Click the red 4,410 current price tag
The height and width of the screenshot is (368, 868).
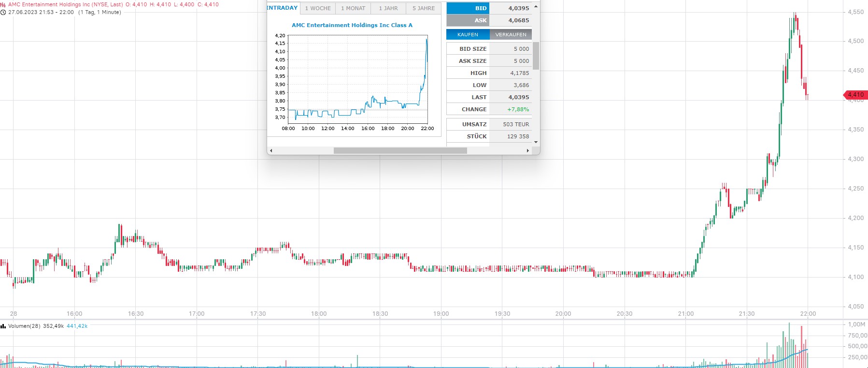(x=855, y=95)
